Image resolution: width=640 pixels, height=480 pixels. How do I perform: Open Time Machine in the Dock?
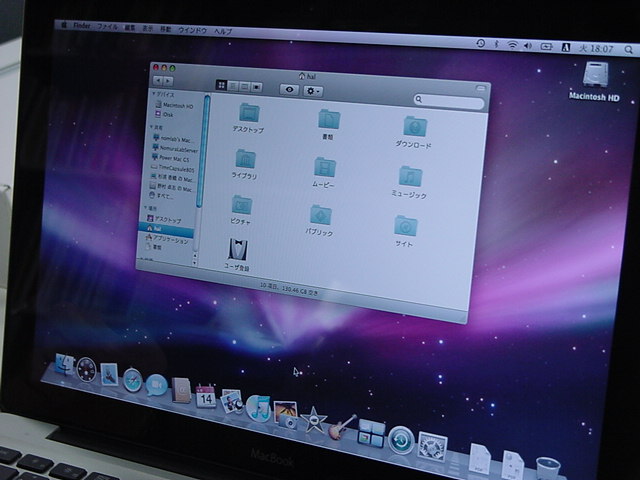401,439
